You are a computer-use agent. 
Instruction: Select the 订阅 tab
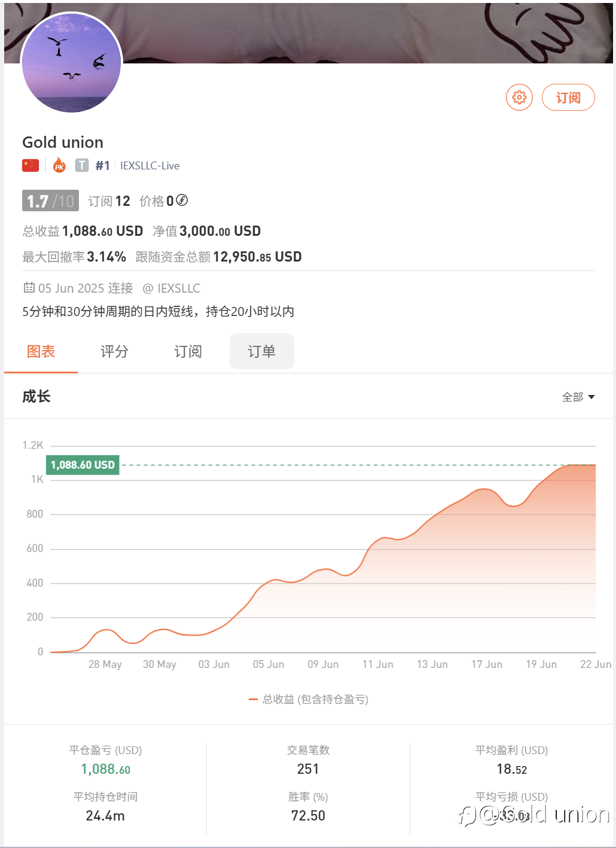(188, 351)
